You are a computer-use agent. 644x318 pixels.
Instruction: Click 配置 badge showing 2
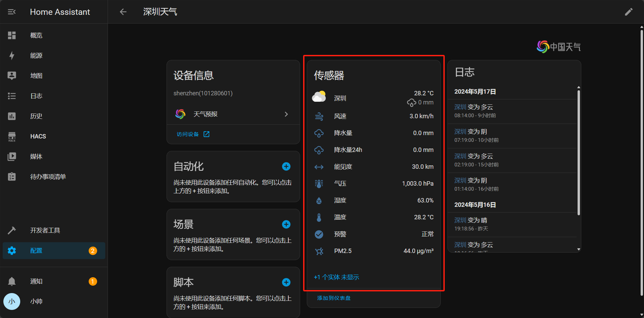click(93, 251)
